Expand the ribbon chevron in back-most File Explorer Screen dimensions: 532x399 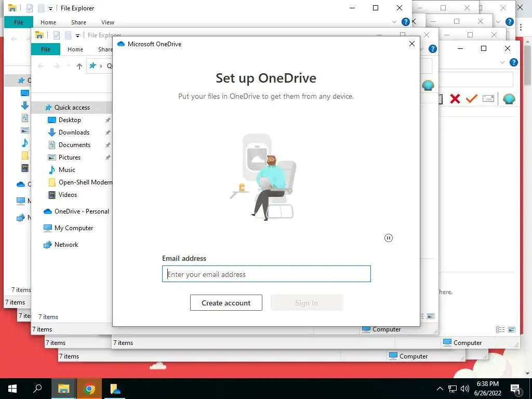(x=394, y=22)
